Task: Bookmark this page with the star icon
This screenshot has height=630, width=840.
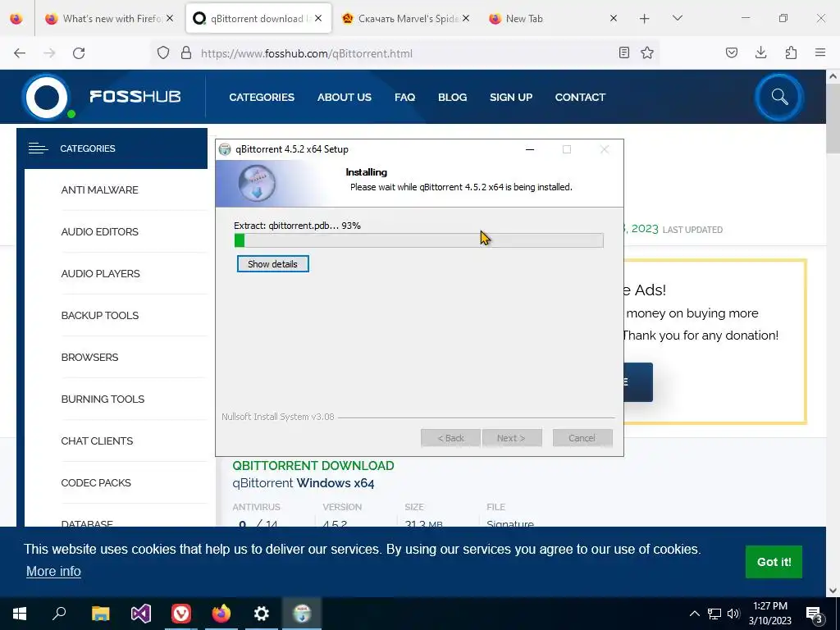Action: [x=647, y=53]
